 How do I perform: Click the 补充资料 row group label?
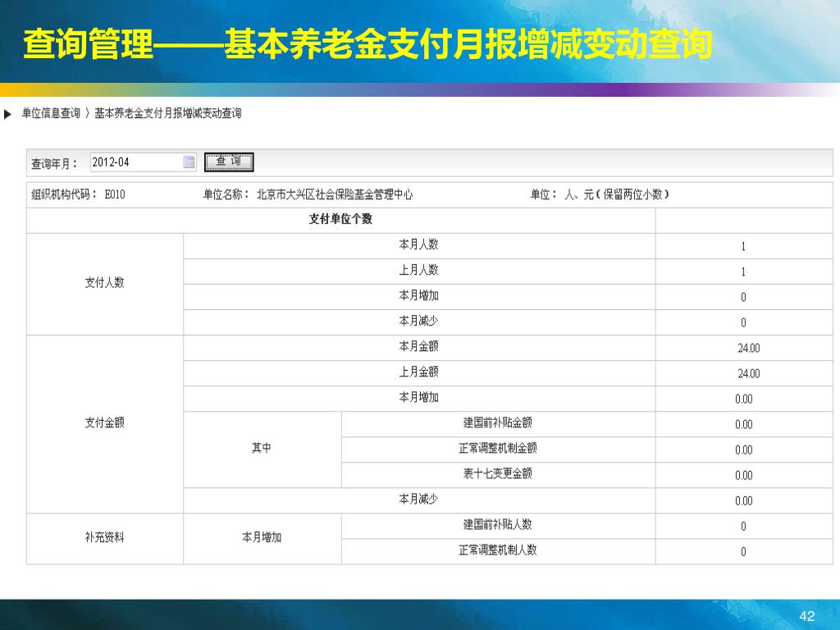104,537
